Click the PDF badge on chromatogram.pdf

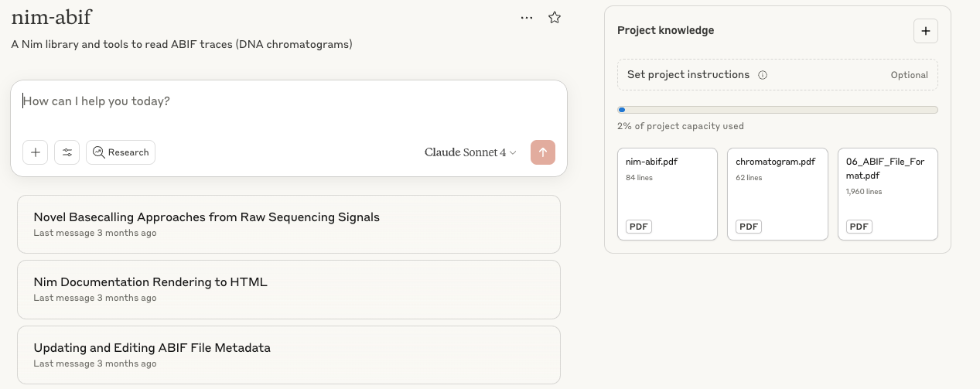click(748, 227)
